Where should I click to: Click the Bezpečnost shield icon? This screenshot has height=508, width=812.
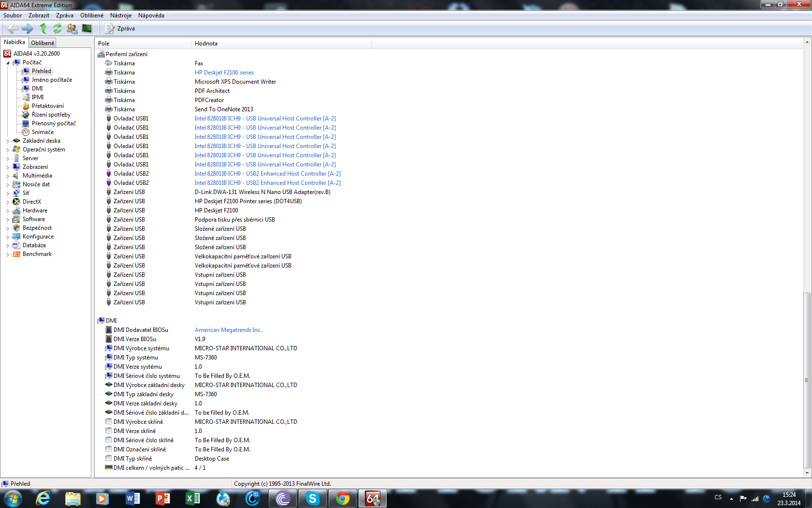[16, 228]
